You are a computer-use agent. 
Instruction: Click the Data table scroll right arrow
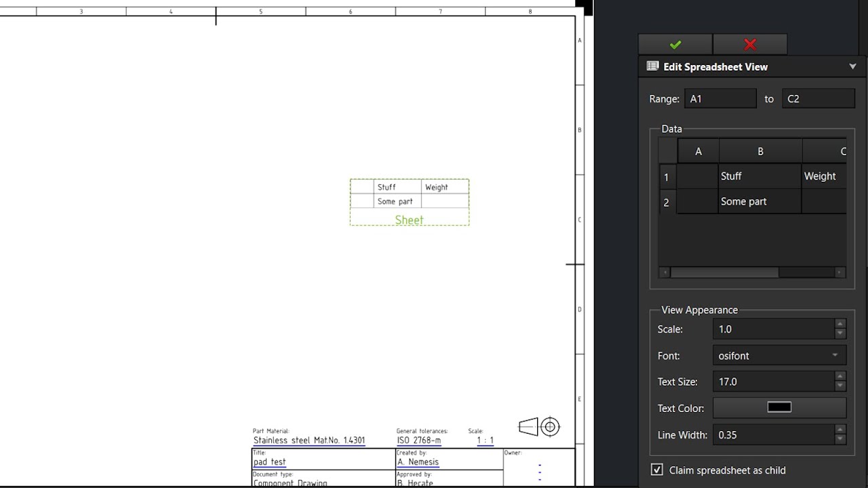click(x=840, y=272)
